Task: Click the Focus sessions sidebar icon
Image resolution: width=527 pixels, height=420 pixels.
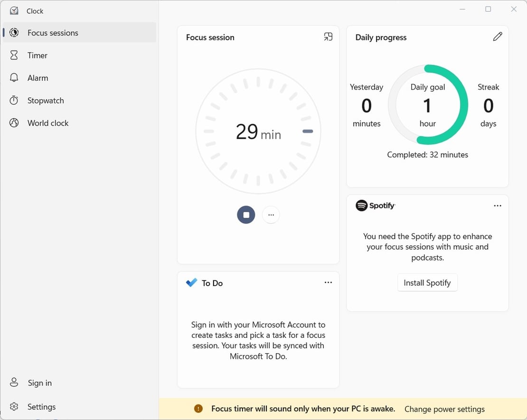Action: (x=14, y=33)
